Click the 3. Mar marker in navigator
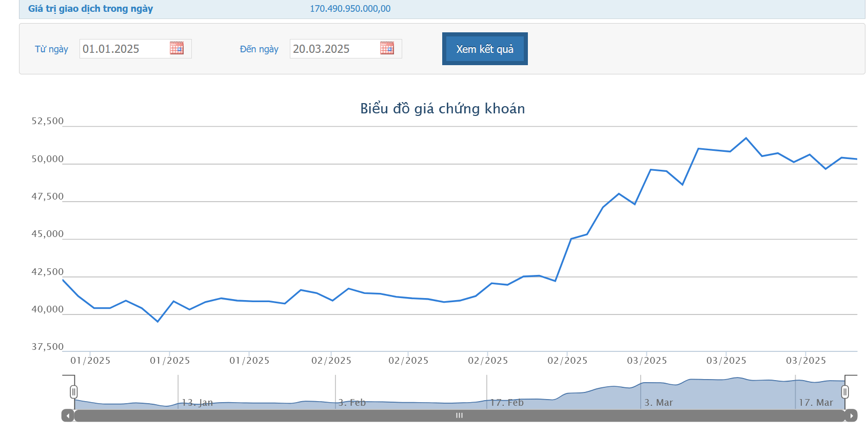The image size is (868, 435). click(x=658, y=403)
